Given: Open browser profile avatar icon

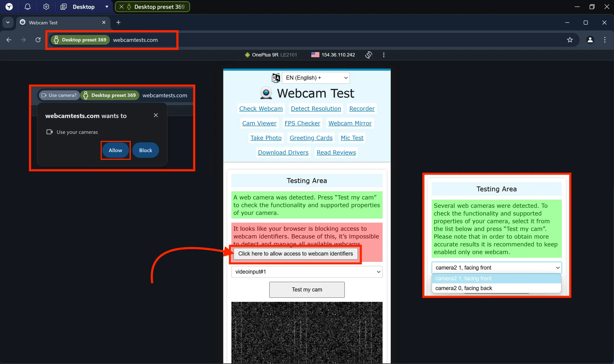Looking at the screenshot, I should coord(590,40).
